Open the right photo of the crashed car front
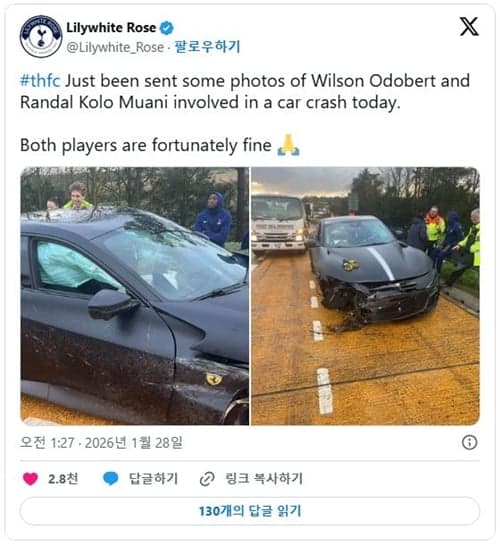 click(x=366, y=296)
